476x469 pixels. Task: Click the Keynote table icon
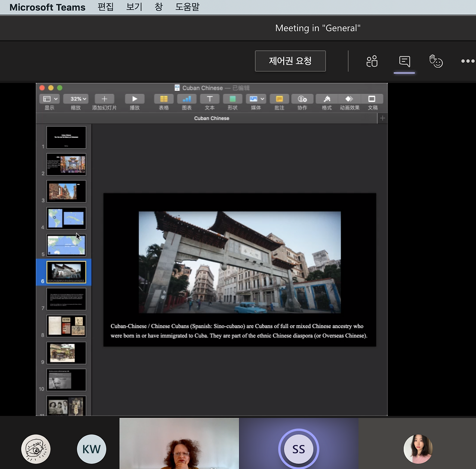164,99
